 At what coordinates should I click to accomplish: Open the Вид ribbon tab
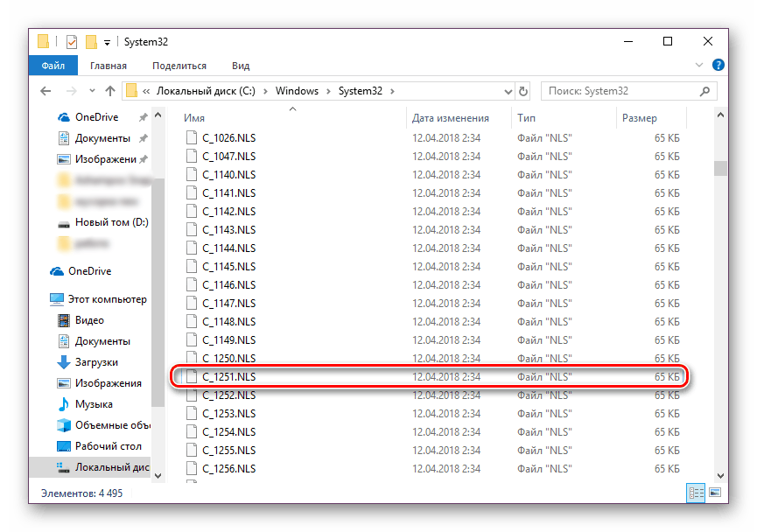click(241, 66)
